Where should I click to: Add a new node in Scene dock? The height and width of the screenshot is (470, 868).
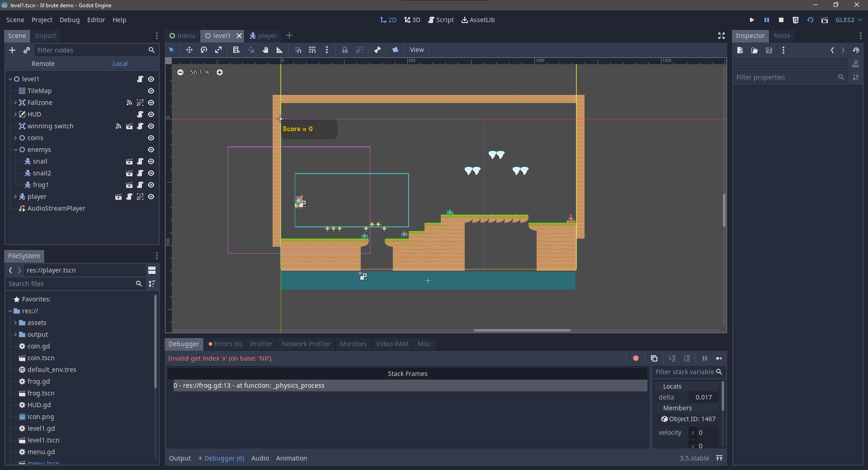(12, 50)
